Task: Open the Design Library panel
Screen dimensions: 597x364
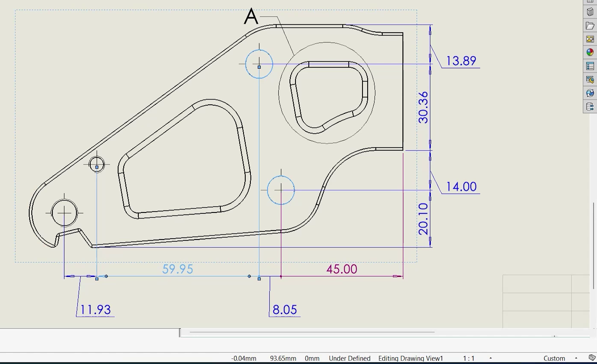Action: (x=590, y=12)
